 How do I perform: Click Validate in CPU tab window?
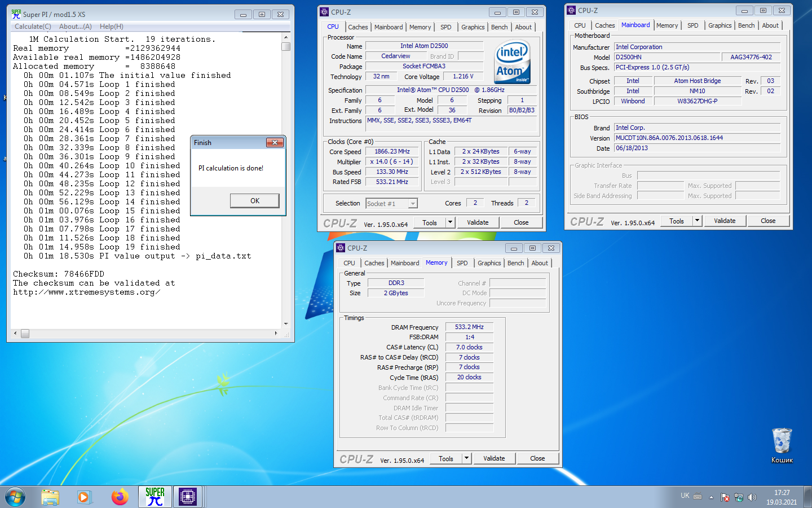pyautogui.click(x=478, y=222)
